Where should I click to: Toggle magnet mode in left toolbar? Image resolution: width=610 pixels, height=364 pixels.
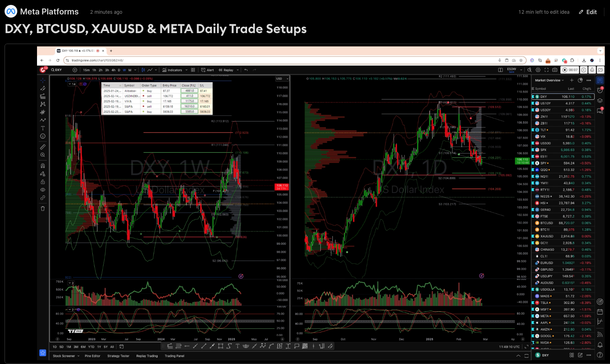[43, 165]
